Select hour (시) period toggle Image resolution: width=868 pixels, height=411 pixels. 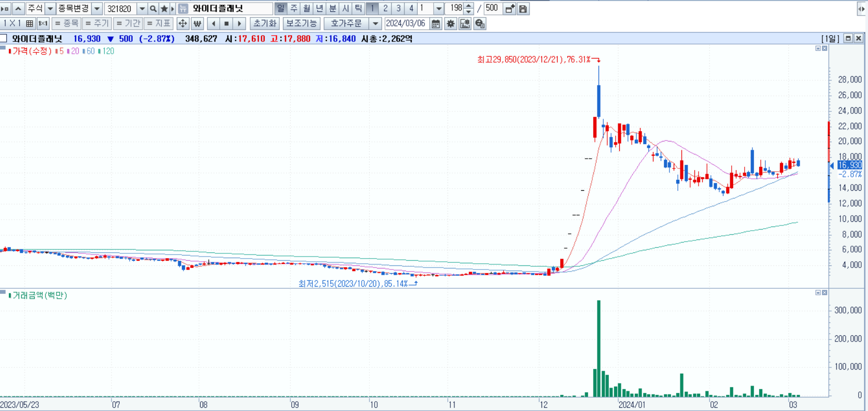[346, 9]
